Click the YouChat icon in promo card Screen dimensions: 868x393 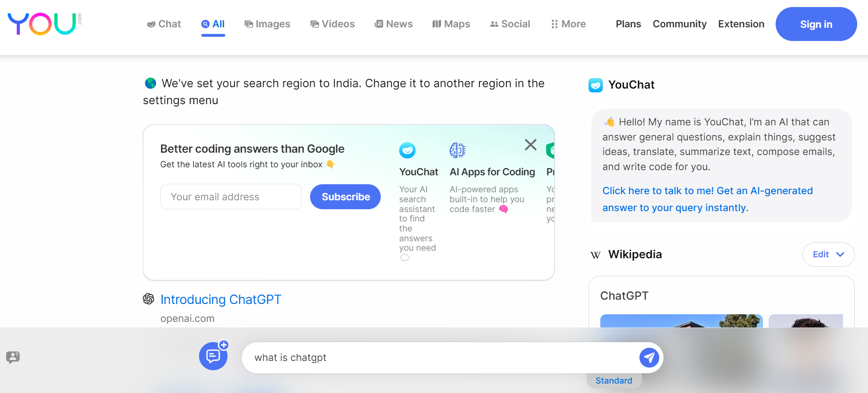coord(408,150)
